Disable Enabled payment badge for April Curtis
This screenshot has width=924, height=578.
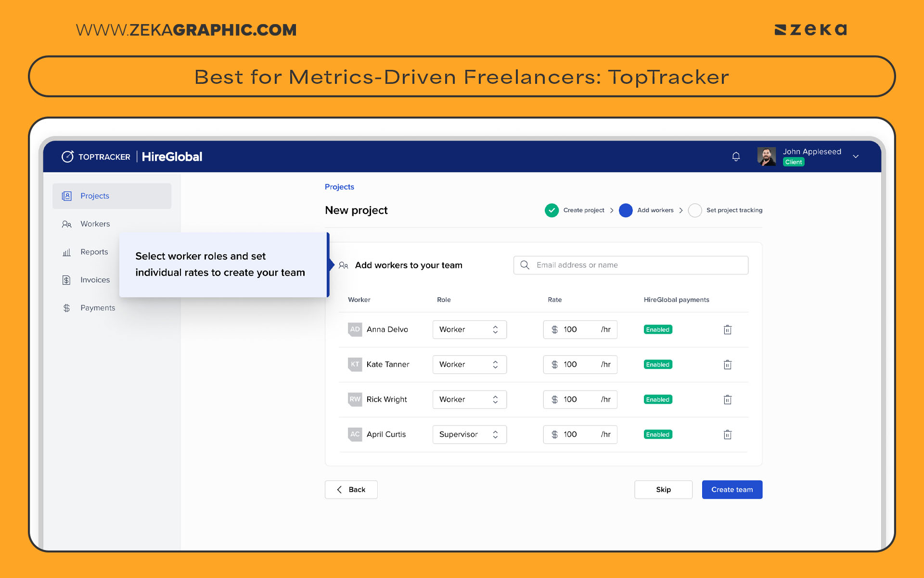657,434
